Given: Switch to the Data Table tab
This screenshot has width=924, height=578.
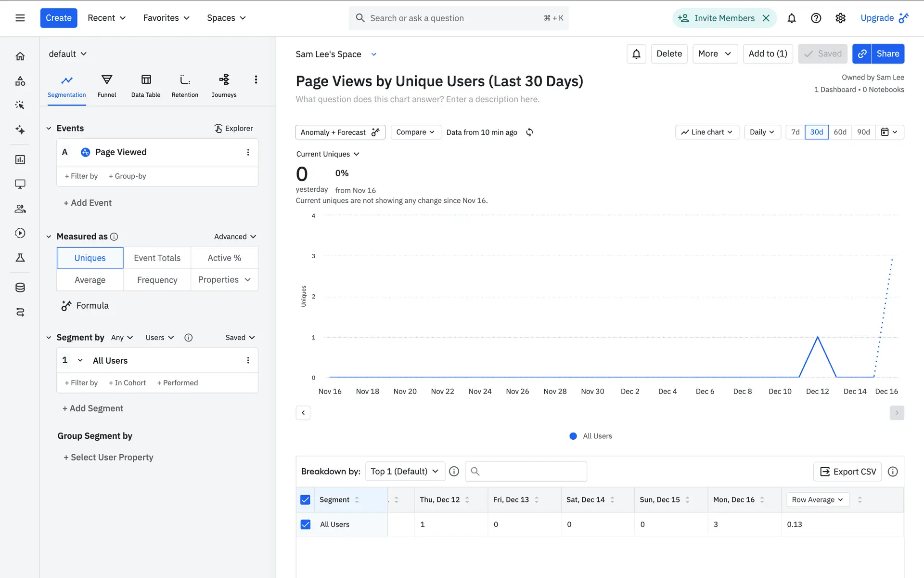Looking at the screenshot, I should pos(146,86).
